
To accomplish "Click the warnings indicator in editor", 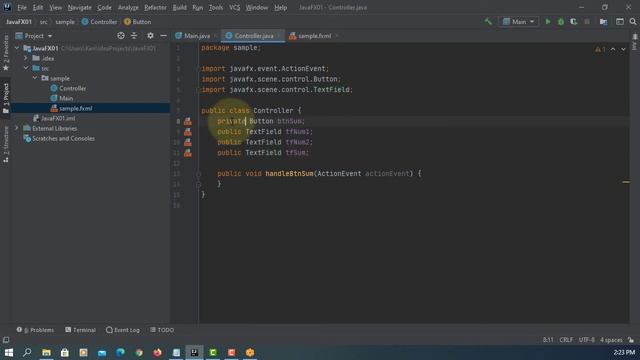I will coord(600,49).
